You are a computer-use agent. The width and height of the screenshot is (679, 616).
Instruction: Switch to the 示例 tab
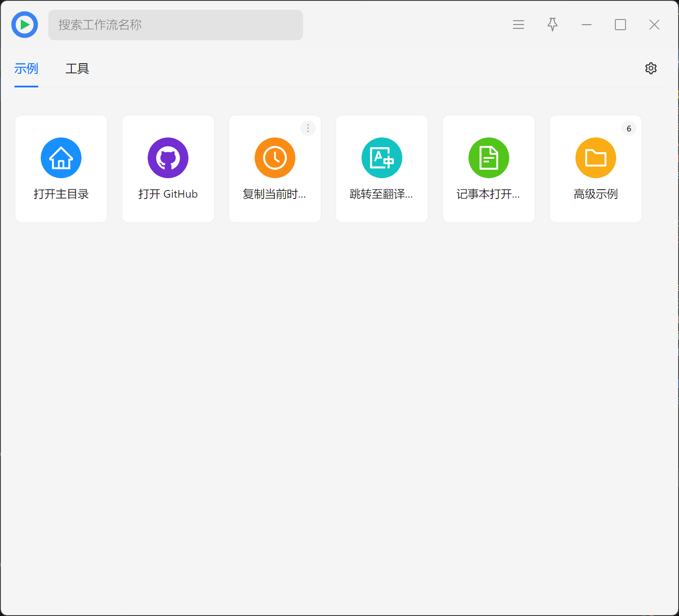(x=26, y=68)
